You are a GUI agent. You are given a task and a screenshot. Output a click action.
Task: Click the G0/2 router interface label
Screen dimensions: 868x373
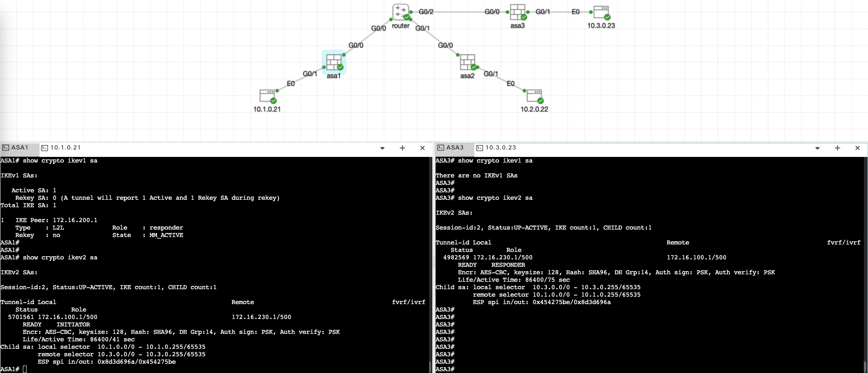426,12
